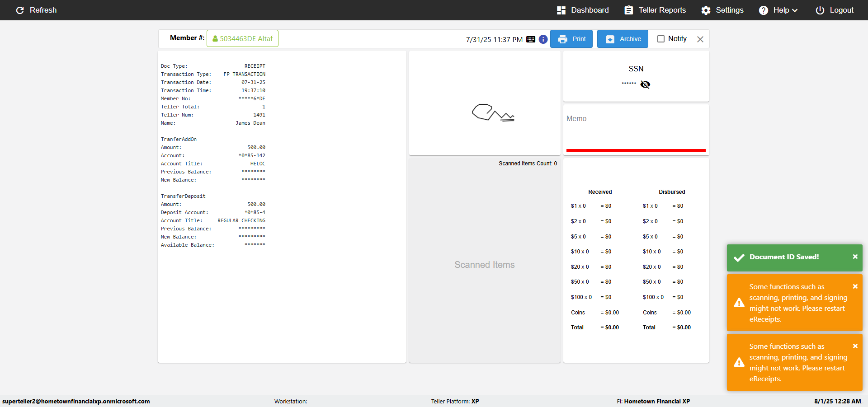Image resolution: width=868 pixels, height=407 pixels.
Task: Close the receipt panel with X
Action: coord(700,39)
